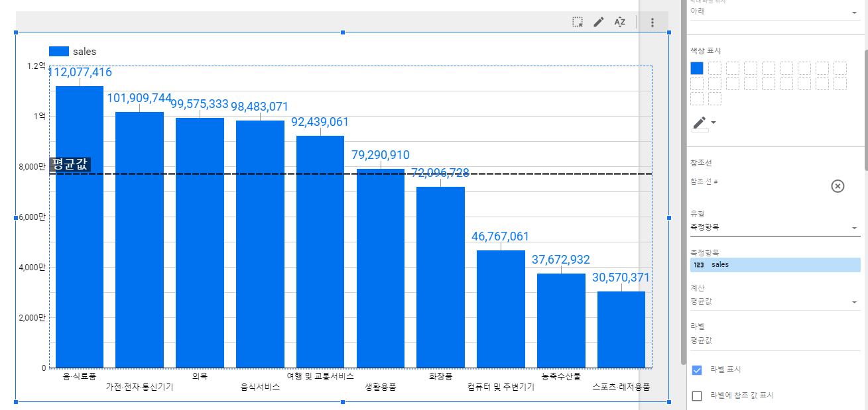Viewport: 868px width, 410px height.
Task: Click the data label 101,909,744
Action: click(x=139, y=98)
